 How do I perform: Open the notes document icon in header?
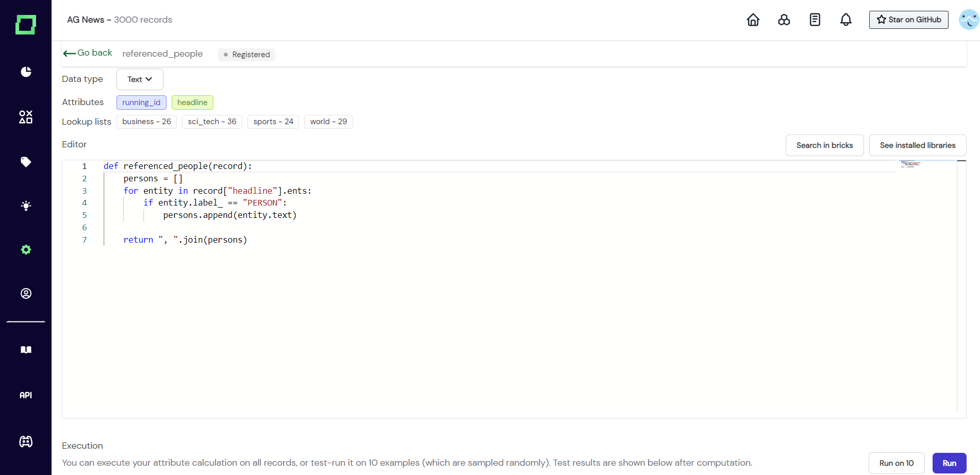[x=815, y=20]
